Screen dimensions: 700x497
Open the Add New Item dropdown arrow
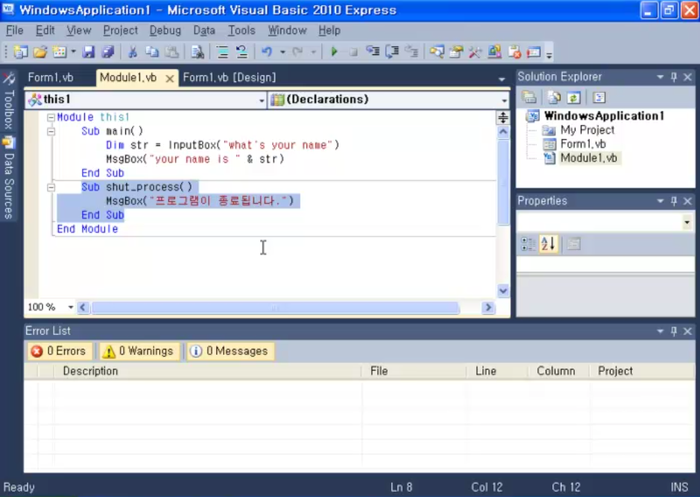pyautogui.click(x=73, y=52)
